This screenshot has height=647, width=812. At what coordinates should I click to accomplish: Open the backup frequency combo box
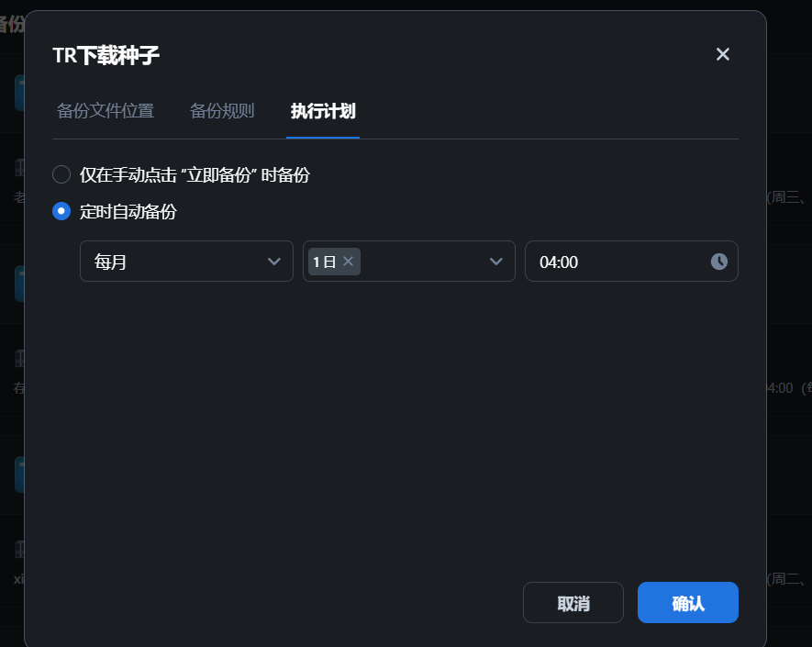(x=186, y=262)
